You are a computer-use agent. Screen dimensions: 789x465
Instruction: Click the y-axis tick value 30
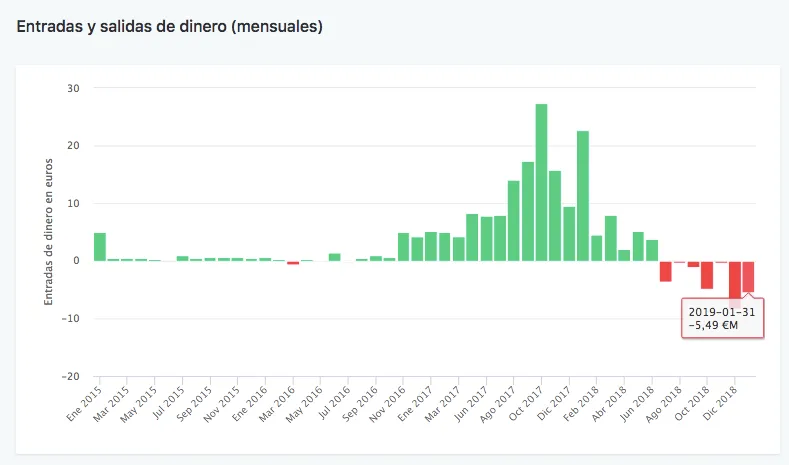click(72, 88)
